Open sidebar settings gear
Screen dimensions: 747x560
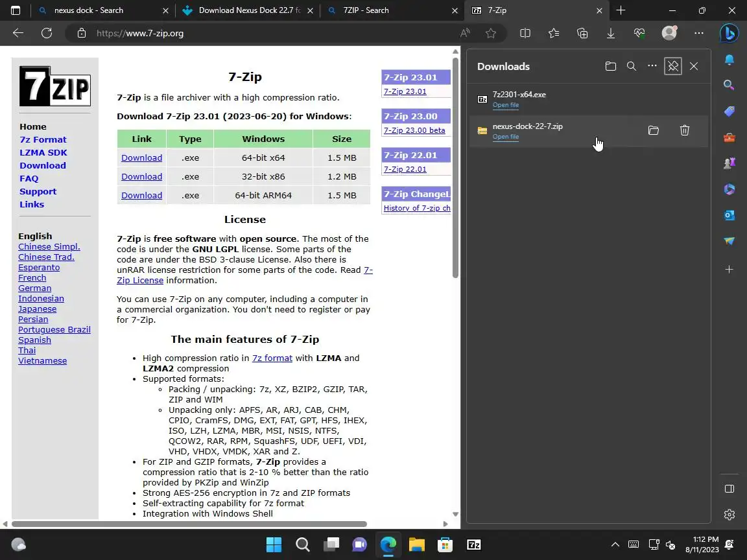[729, 515]
